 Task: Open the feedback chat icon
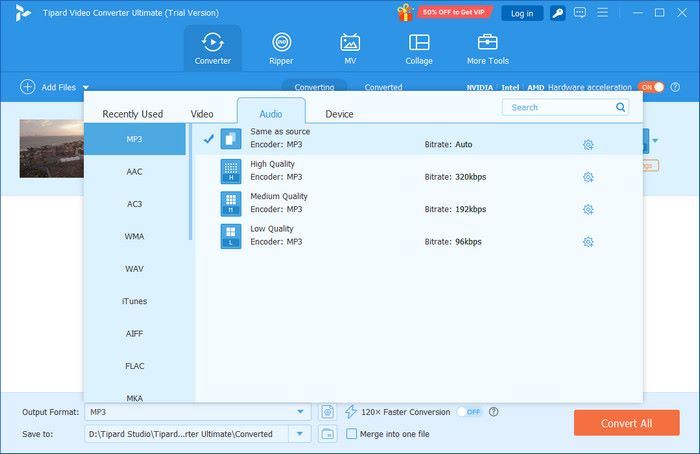pyautogui.click(x=580, y=12)
